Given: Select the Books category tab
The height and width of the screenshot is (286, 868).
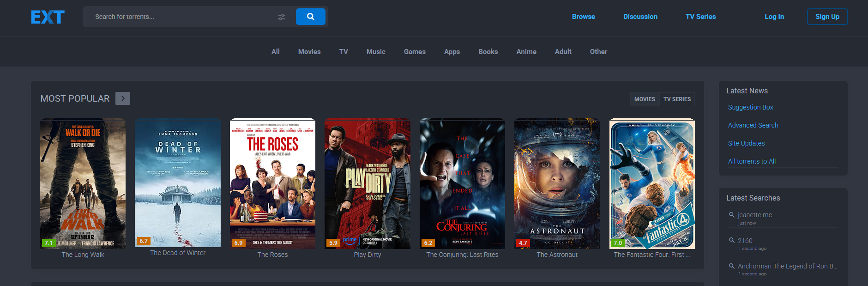Looking at the screenshot, I should (x=488, y=52).
